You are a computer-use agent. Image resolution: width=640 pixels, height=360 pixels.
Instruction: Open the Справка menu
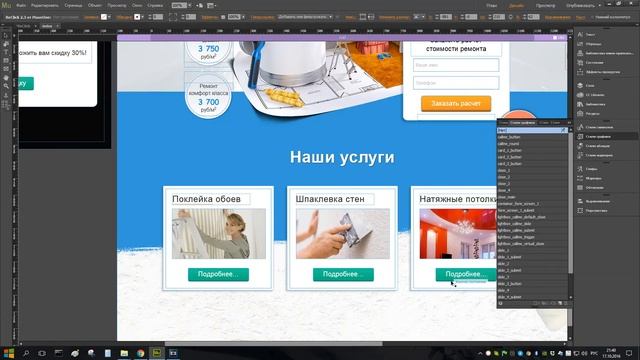155,5
